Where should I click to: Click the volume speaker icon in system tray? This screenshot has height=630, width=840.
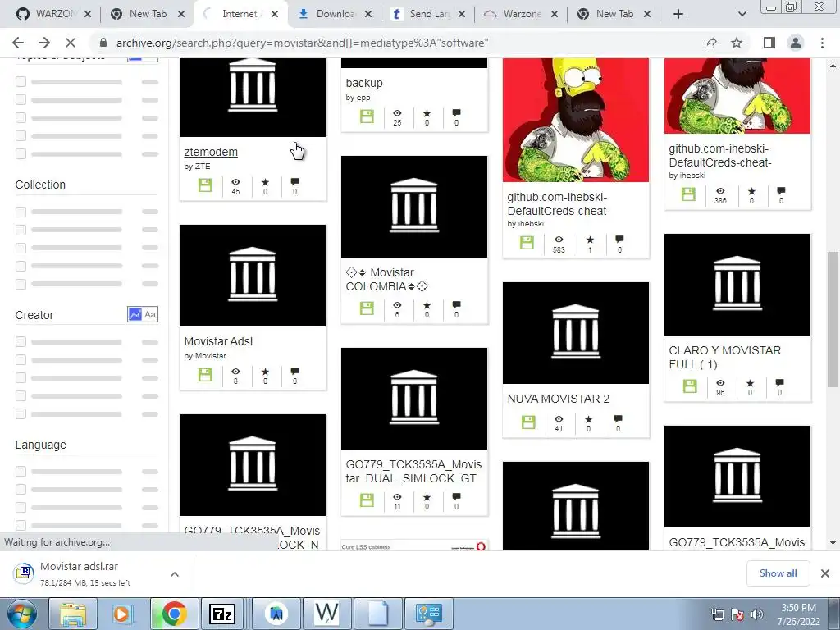pos(757,614)
